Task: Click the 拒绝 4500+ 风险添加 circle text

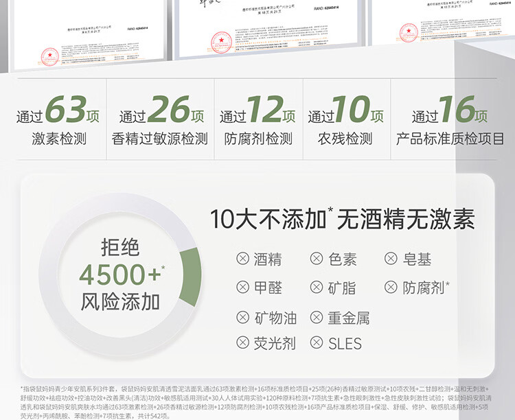Action: 120,275
